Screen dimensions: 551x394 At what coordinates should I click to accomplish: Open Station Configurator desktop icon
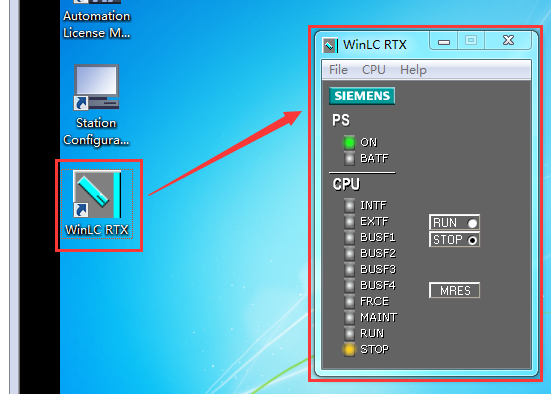tap(96, 105)
